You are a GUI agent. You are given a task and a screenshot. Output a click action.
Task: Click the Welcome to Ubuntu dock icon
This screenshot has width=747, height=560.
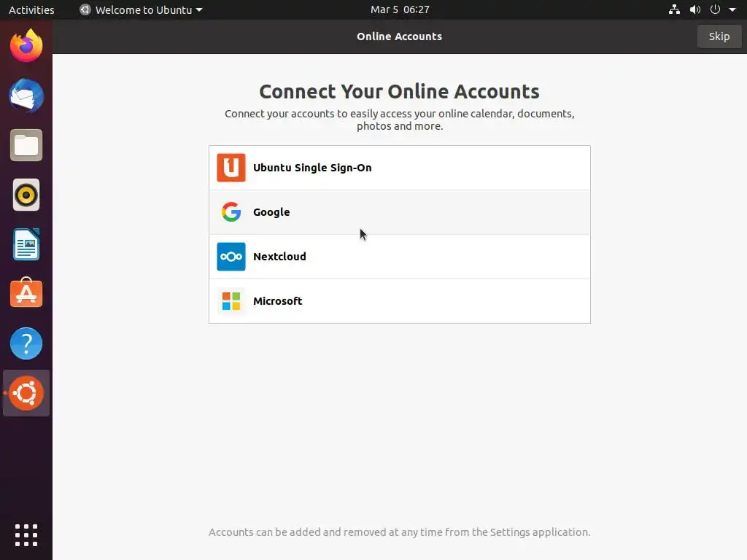pyautogui.click(x=26, y=393)
